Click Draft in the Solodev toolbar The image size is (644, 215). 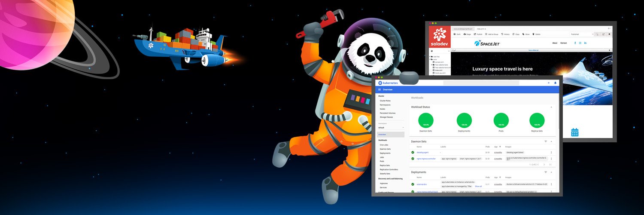point(456,34)
